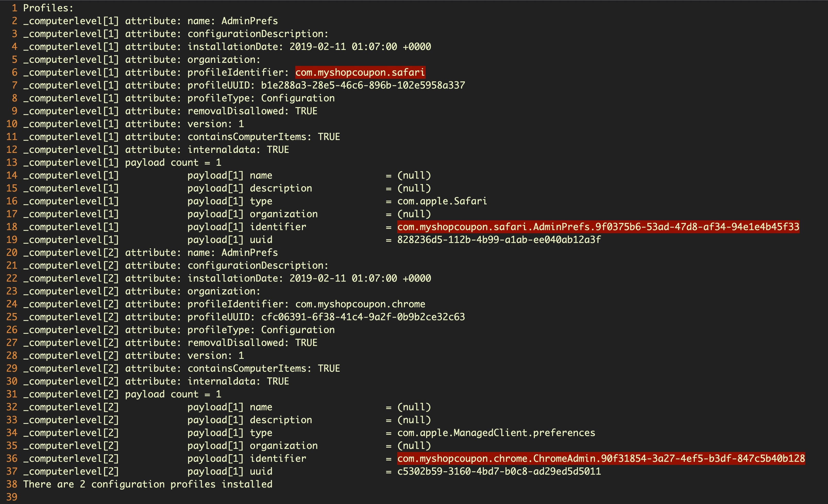Click the com.apple.Safari payload type value
This screenshot has width=828, height=504.
click(442, 201)
